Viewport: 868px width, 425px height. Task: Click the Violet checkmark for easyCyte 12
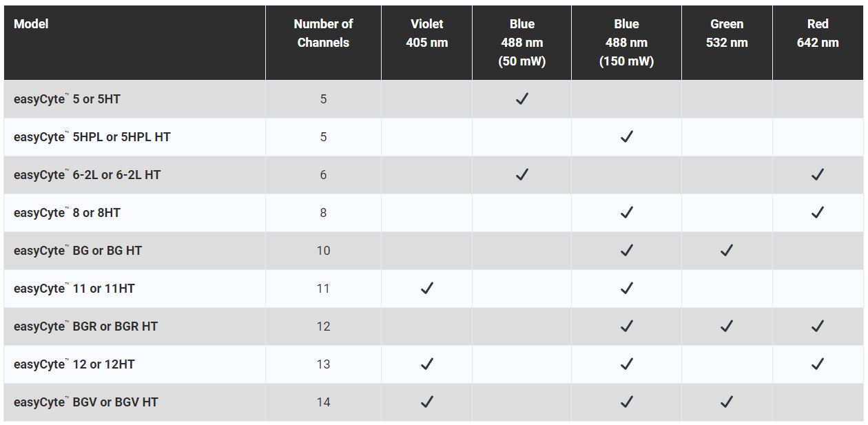coord(426,364)
